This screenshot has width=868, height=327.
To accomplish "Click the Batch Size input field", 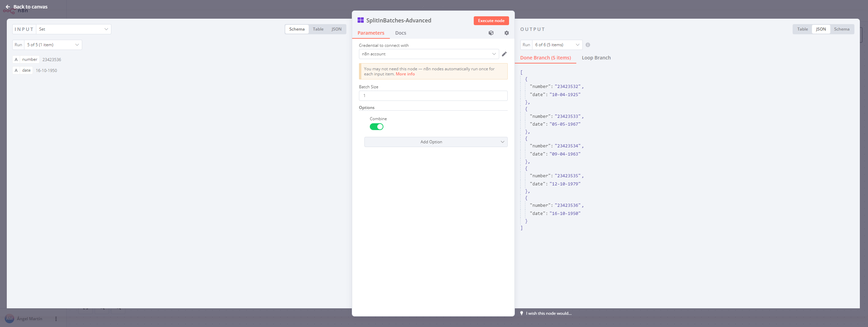I will tap(433, 96).
